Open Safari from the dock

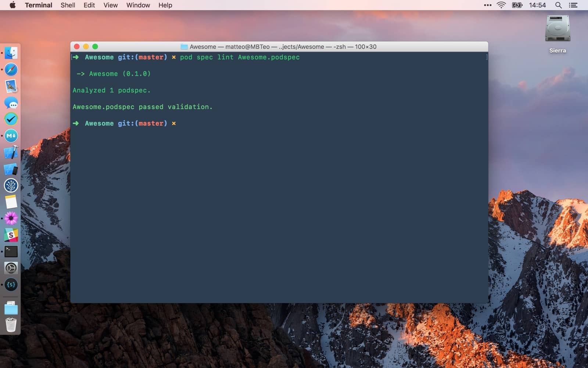[x=11, y=70]
